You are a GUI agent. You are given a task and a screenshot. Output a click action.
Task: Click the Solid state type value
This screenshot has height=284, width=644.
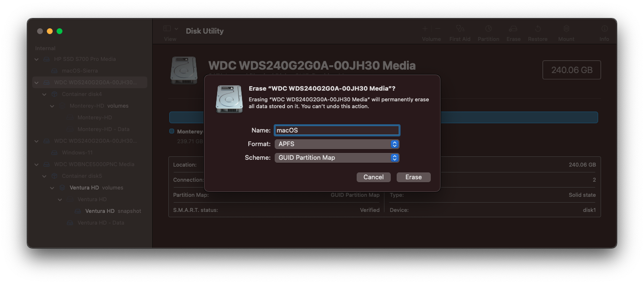[582, 195]
